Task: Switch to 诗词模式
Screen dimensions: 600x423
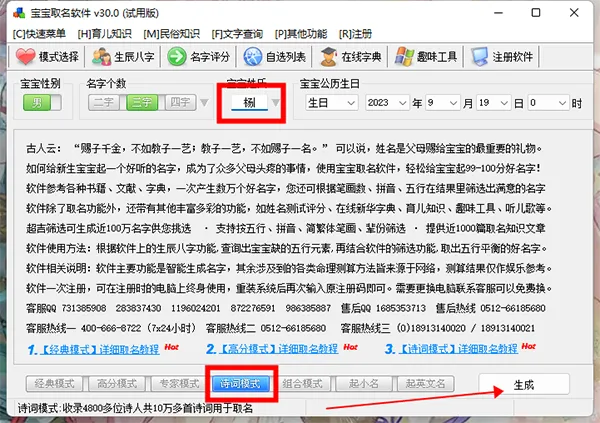Action: [241, 384]
